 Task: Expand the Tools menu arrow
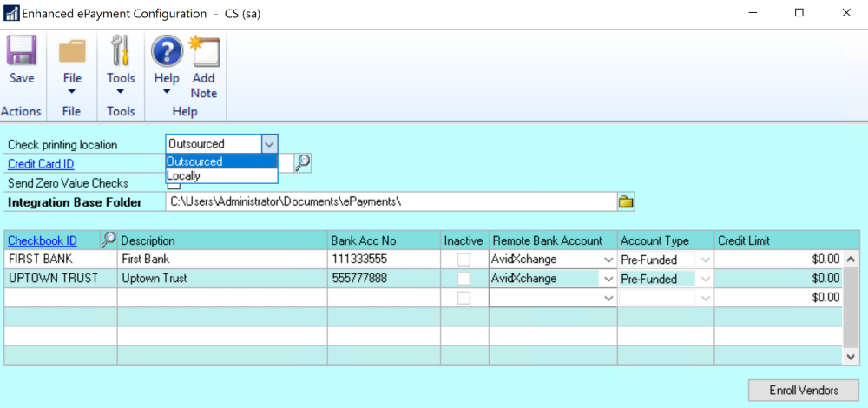(121, 92)
